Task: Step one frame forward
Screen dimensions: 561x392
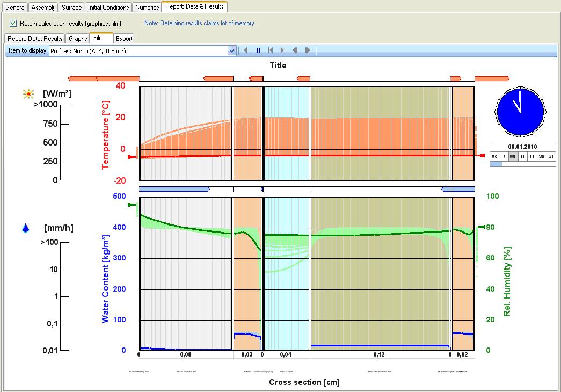Action: click(x=308, y=50)
